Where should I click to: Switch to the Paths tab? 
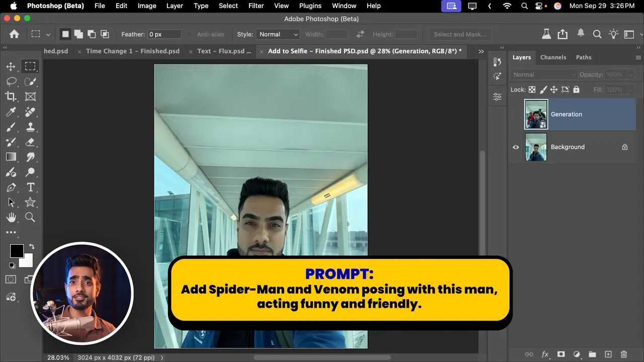tap(584, 57)
